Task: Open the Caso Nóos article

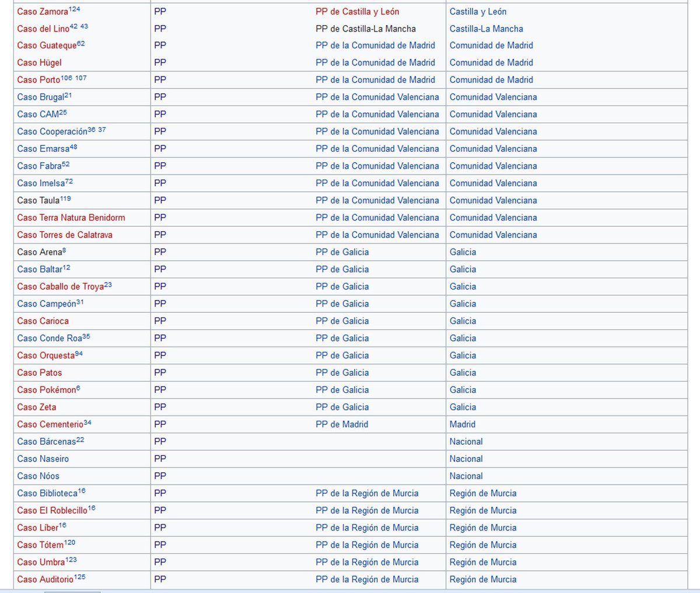Action: (x=38, y=476)
